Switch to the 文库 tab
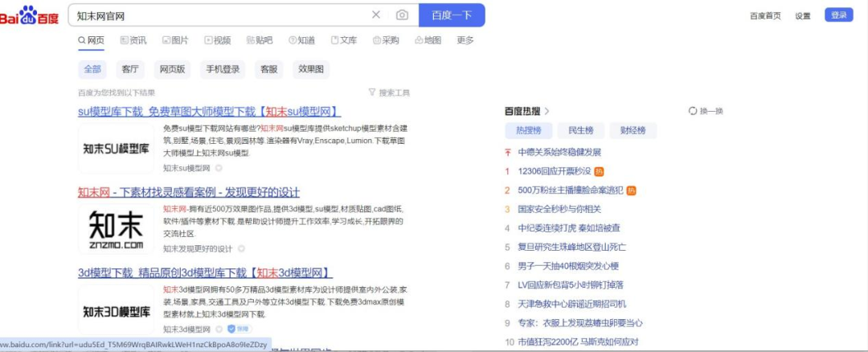This screenshot has height=352, width=868. [x=344, y=40]
